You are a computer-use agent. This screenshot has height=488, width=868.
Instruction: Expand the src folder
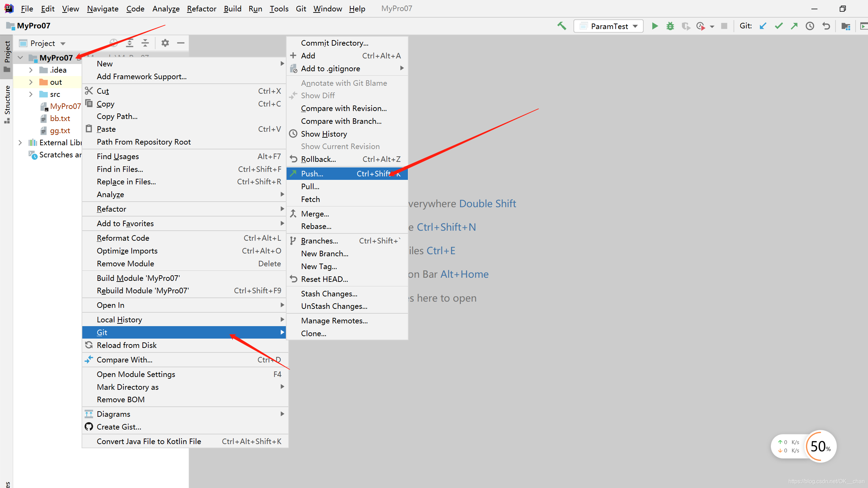tap(31, 94)
